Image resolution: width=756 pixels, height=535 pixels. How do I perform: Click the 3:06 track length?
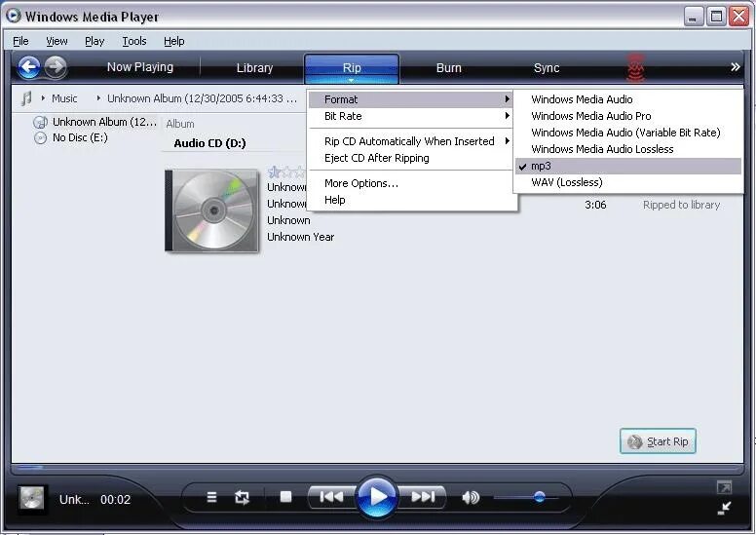[x=595, y=205]
